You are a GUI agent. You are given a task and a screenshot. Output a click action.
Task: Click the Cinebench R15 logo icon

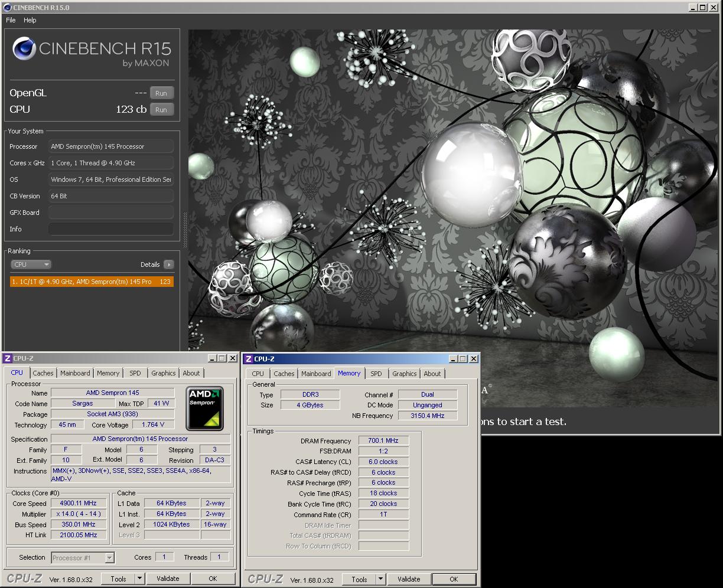click(x=24, y=48)
